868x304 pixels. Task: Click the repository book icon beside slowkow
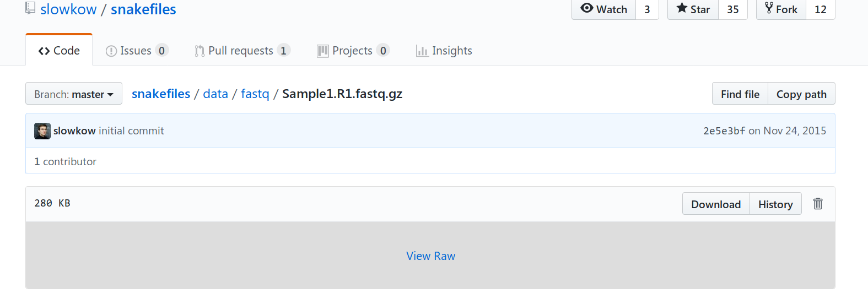(30, 8)
